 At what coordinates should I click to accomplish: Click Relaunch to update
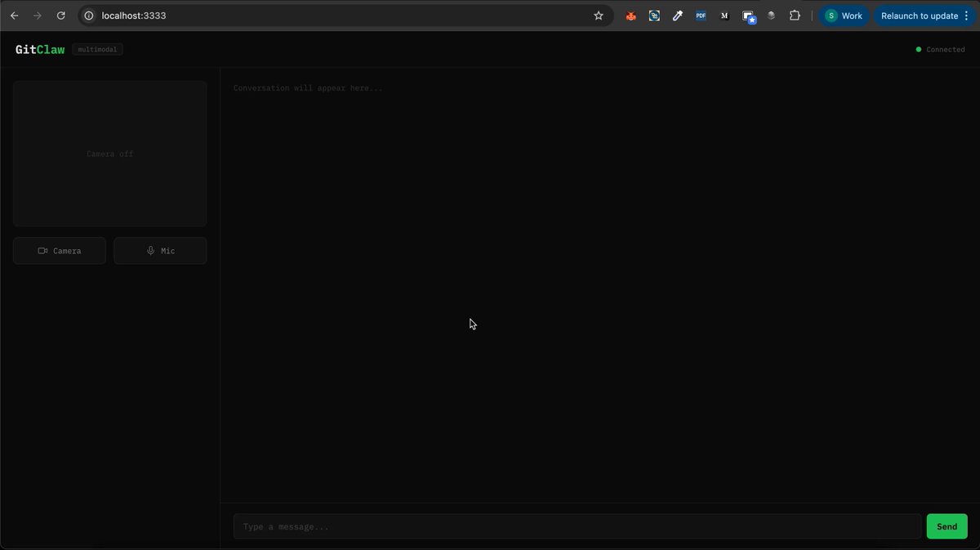coord(920,16)
